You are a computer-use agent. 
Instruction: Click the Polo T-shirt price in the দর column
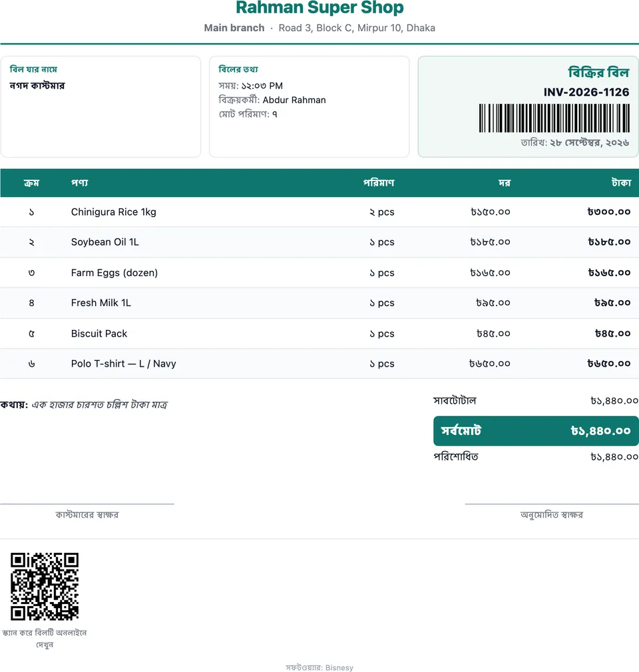coord(490,363)
